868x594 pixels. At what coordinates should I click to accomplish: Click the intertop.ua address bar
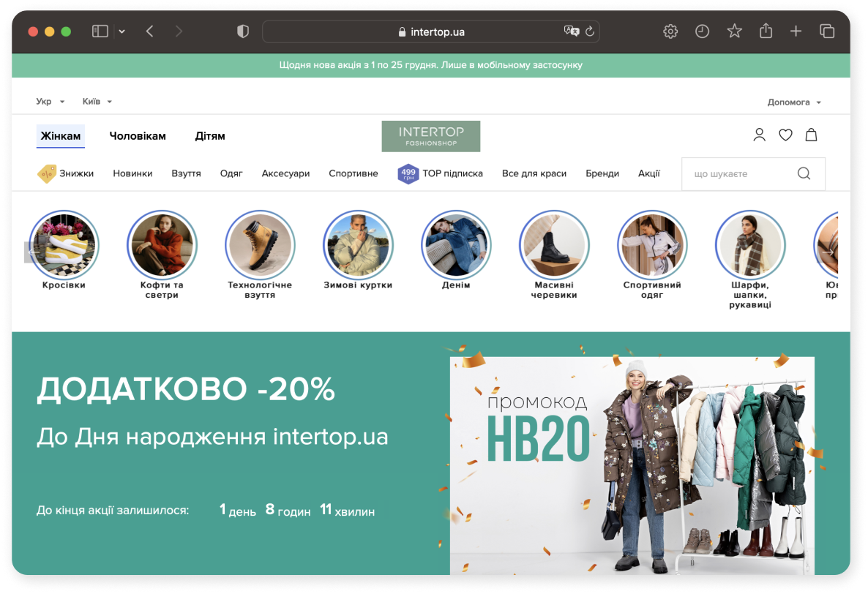pos(430,31)
